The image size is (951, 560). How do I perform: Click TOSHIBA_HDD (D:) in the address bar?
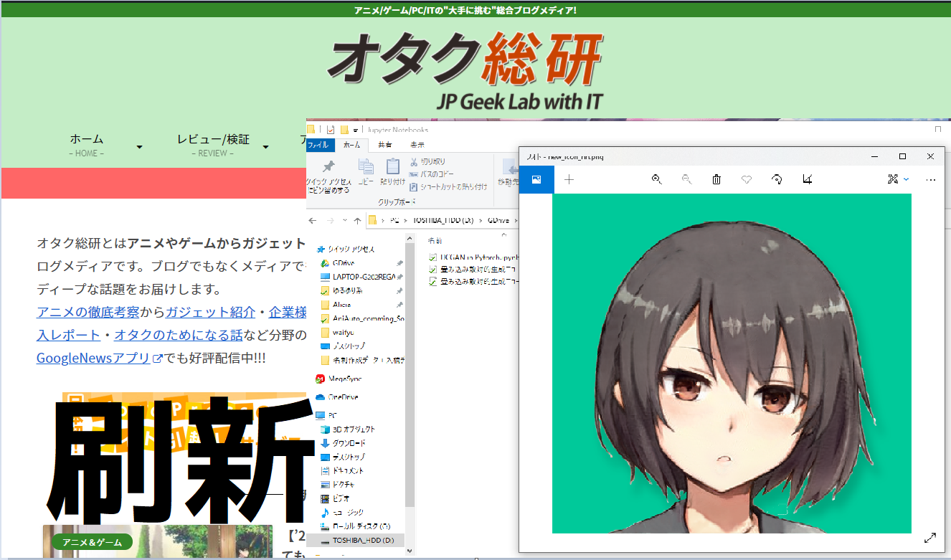pyautogui.click(x=444, y=221)
